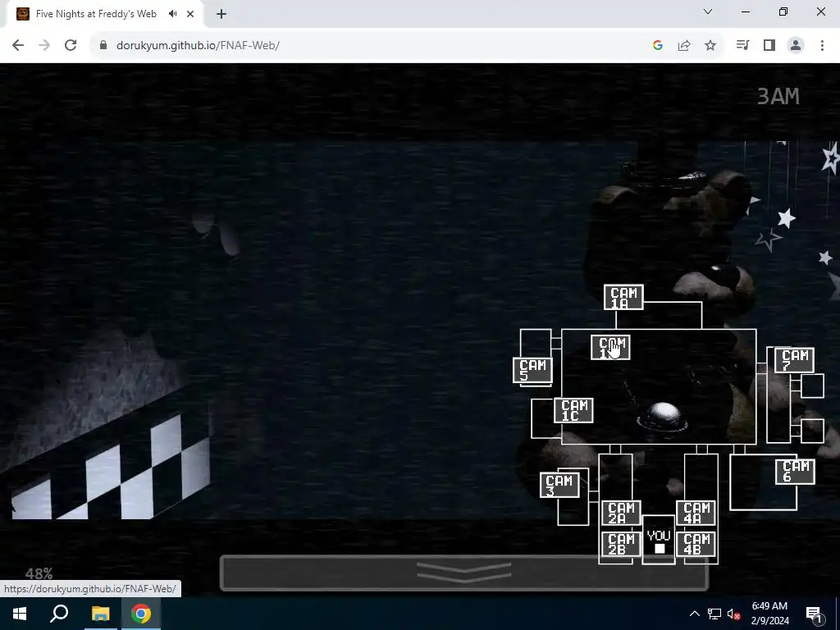840x630 pixels.
Task: Open media controls icon in Chrome
Action: point(742,46)
